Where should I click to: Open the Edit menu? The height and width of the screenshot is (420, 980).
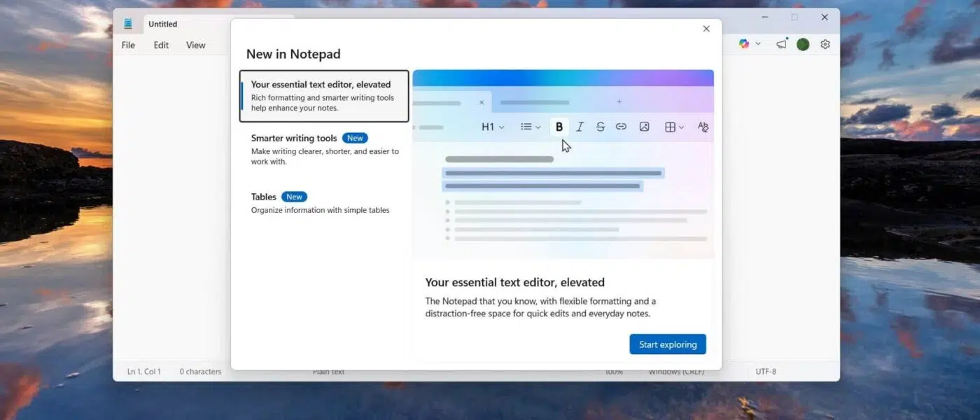160,44
